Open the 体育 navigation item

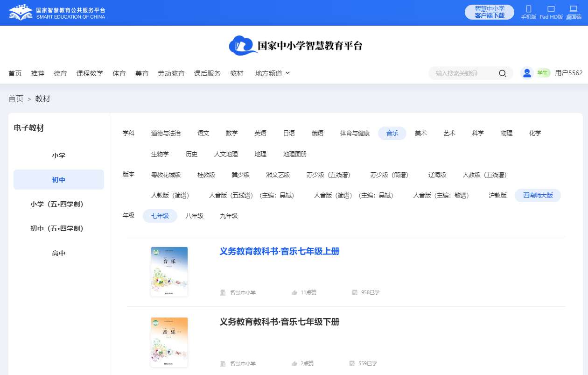(119, 73)
